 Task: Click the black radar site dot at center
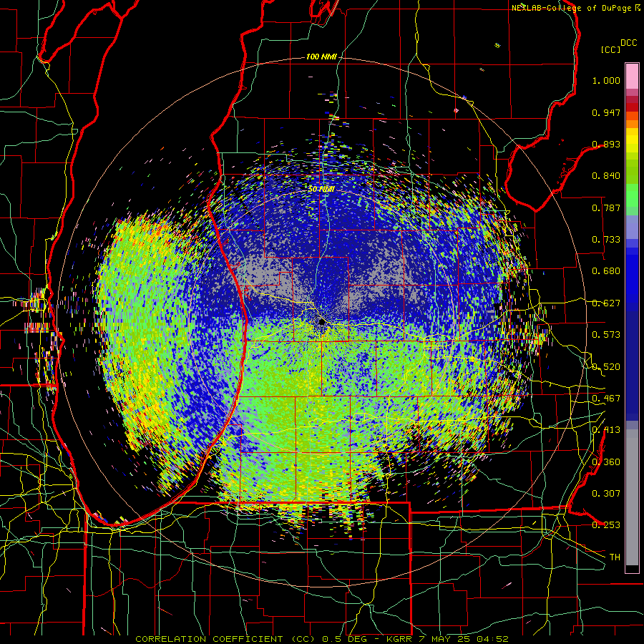click(x=322, y=322)
